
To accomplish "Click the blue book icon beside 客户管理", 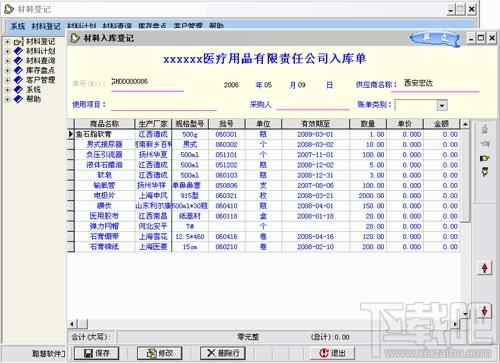I will pyautogui.click(x=18, y=80).
